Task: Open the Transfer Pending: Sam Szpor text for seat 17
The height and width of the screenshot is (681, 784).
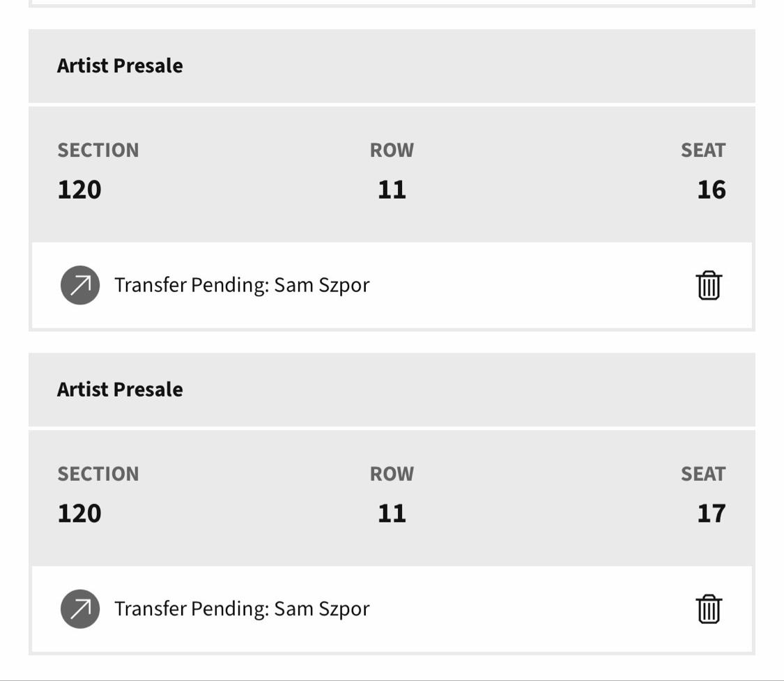Action: [242, 609]
